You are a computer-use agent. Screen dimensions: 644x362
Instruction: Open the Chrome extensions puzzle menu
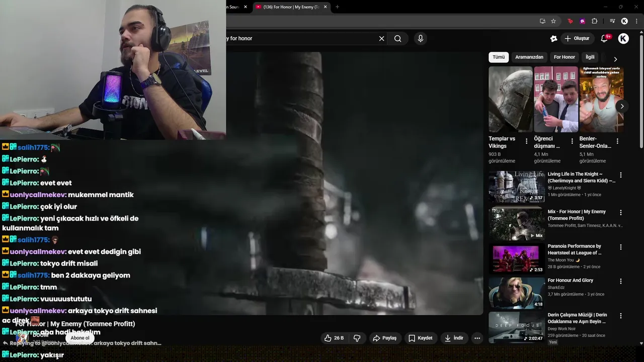pos(594,21)
